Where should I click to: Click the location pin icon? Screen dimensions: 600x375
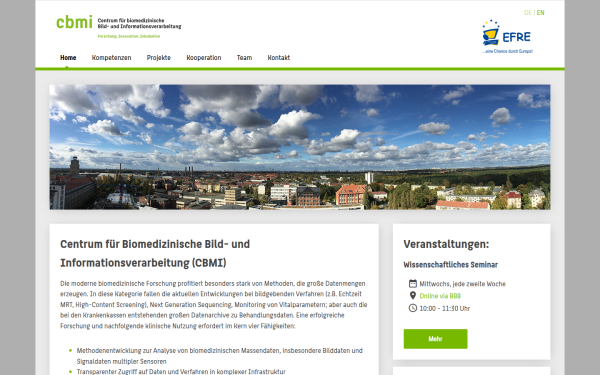point(412,295)
